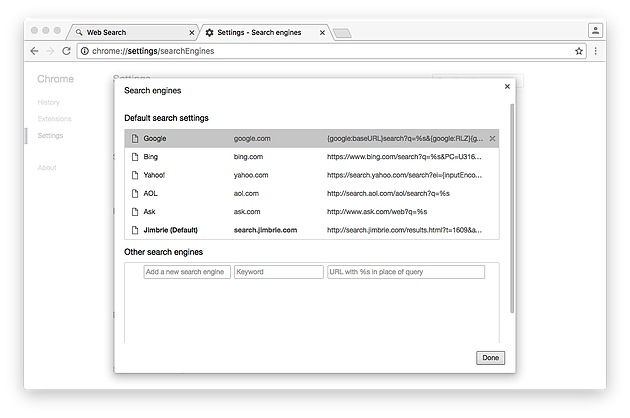Click the Google row page icon

(135, 139)
